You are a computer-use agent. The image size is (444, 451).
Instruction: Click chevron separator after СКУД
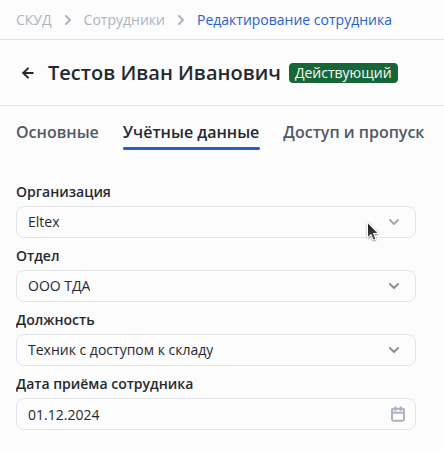(68, 20)
